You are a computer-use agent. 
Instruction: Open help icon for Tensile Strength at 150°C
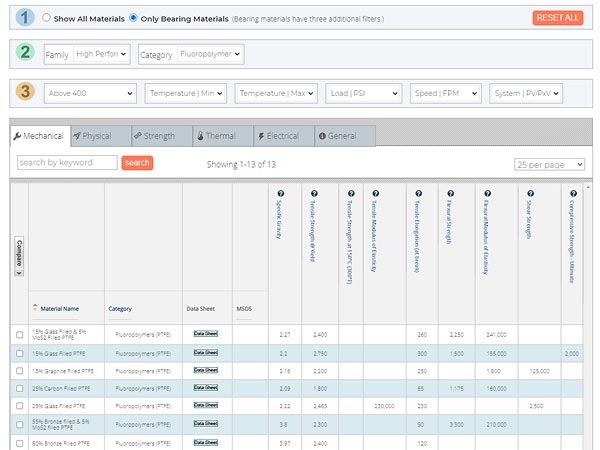(351, 193)
